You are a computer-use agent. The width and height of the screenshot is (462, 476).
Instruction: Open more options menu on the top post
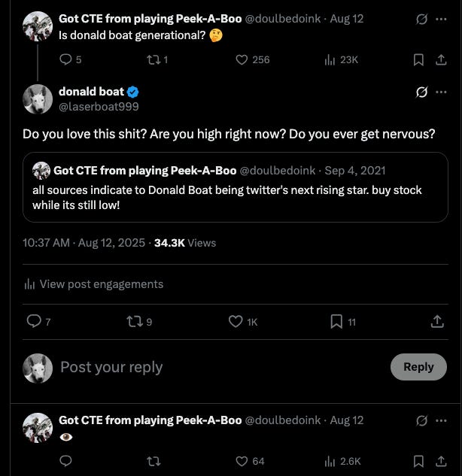click(x=440, y=18)
